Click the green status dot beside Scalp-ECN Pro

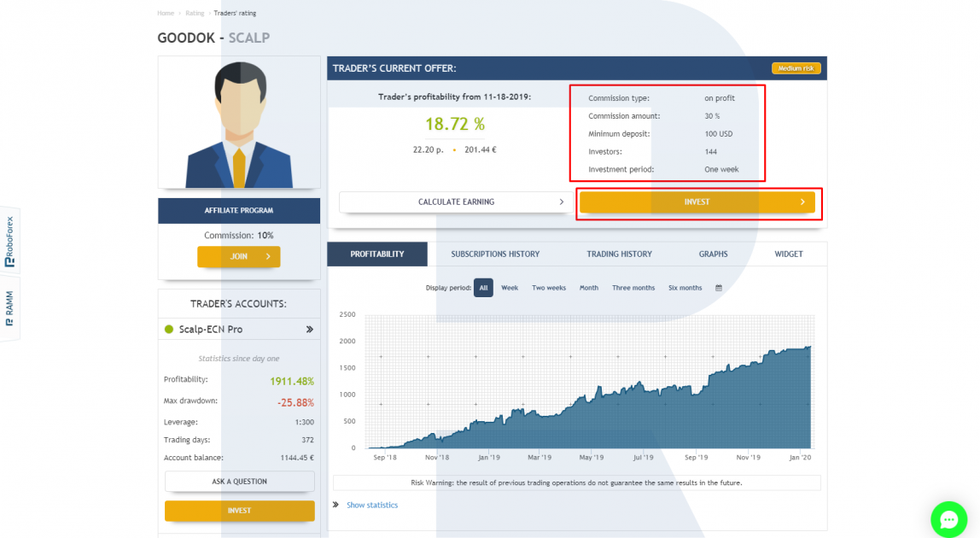pos(169,329)
